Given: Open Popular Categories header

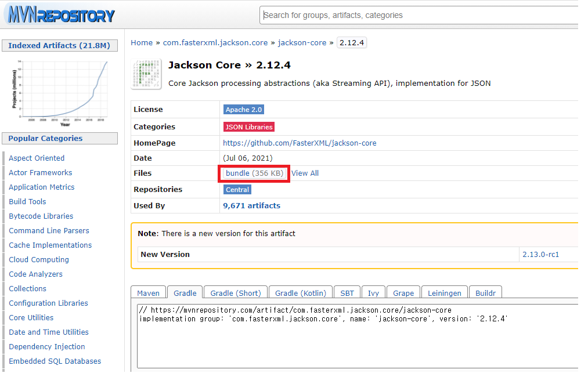Looking at the screenshot, I should click(x=60, y=138).
